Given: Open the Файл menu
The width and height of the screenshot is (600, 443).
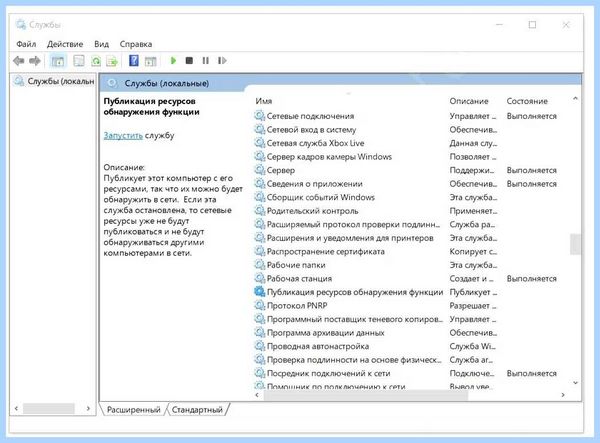Looking at the screenshot, I should 26,44.
